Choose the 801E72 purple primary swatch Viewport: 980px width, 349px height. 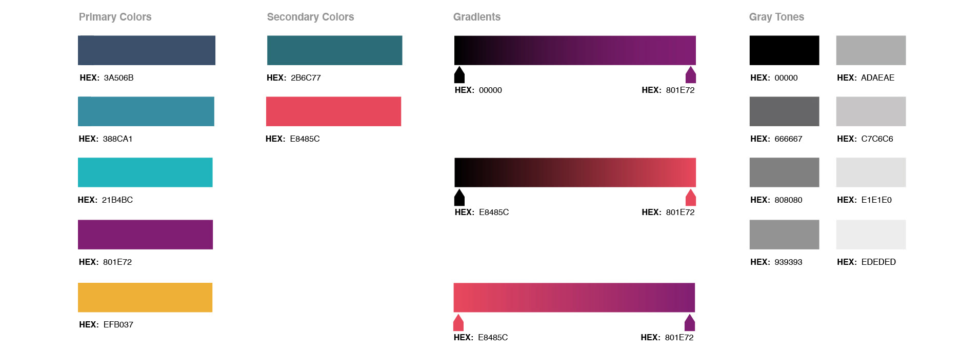145,235
